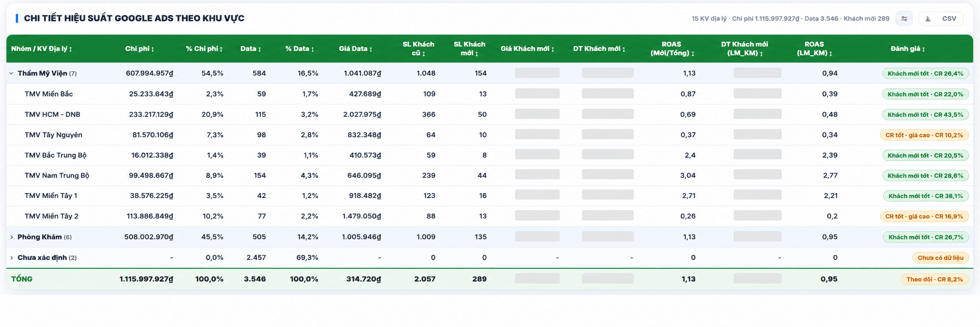Image resolution: width=980 pixels, height=327 pixels.
Task: Select the TMV Miền Bắc row
Action: coord(490,94)
